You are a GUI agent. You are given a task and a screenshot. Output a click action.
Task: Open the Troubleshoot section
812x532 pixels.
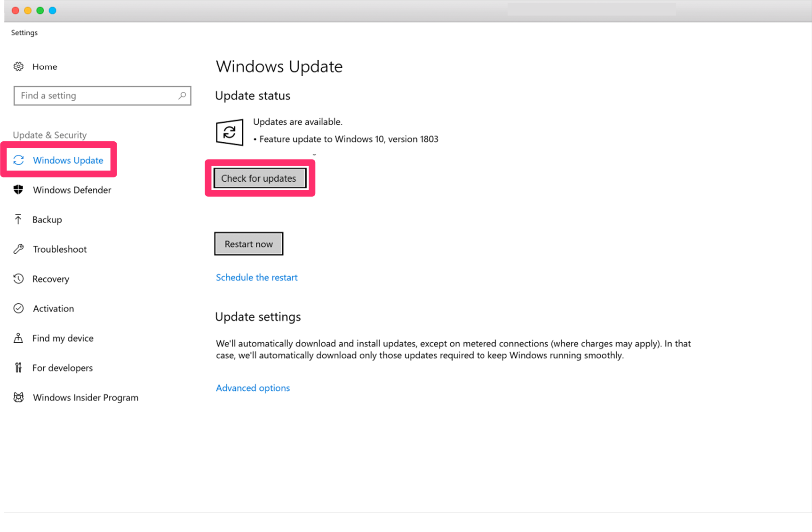(60, 249)
